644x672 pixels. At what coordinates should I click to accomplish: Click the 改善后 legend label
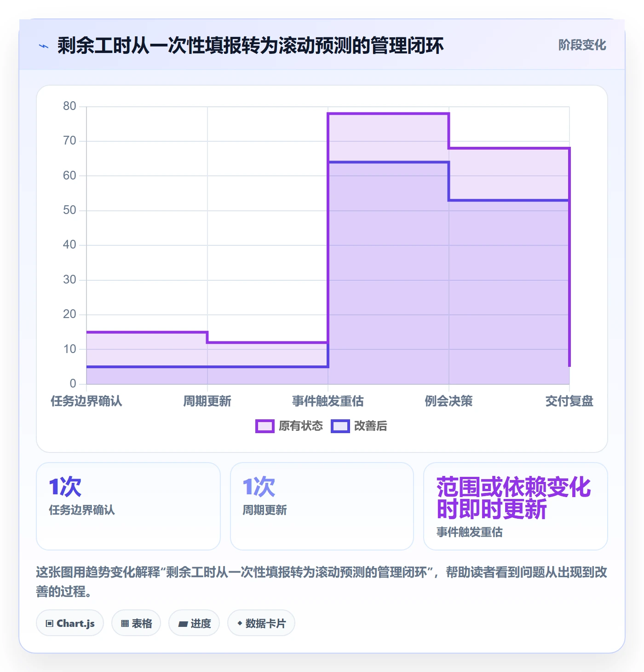pyautogui.click(x=371, y=426)
